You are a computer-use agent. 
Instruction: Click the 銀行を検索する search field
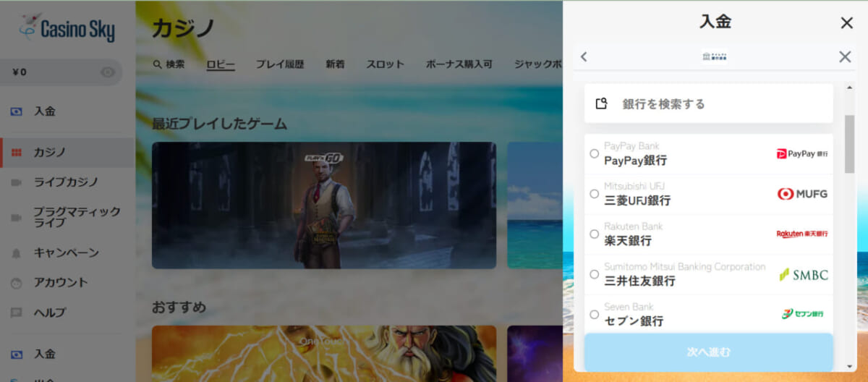[x=709, y=103]
